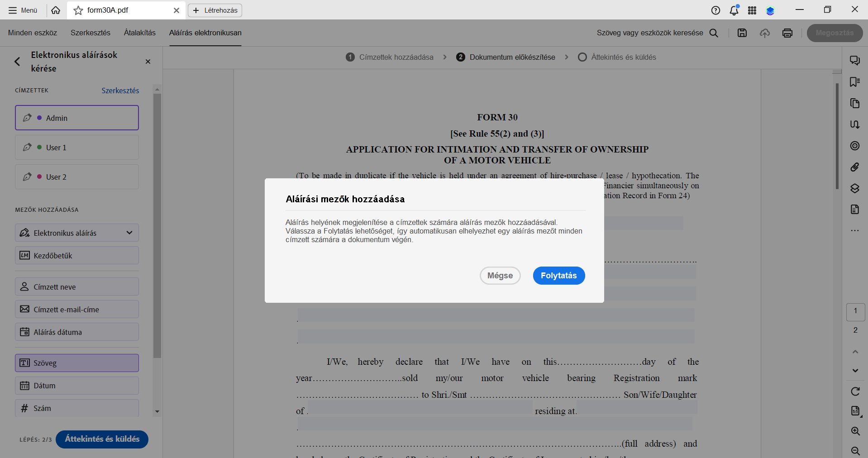
Task: Upload document to cloud icon
Action: click(765, 33)
